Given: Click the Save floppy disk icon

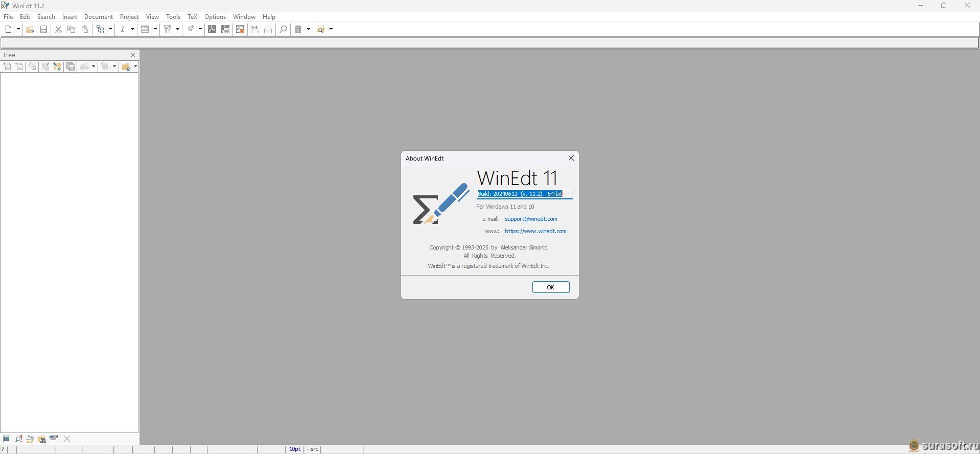Looking at the screenshot, I should point(44,29).
